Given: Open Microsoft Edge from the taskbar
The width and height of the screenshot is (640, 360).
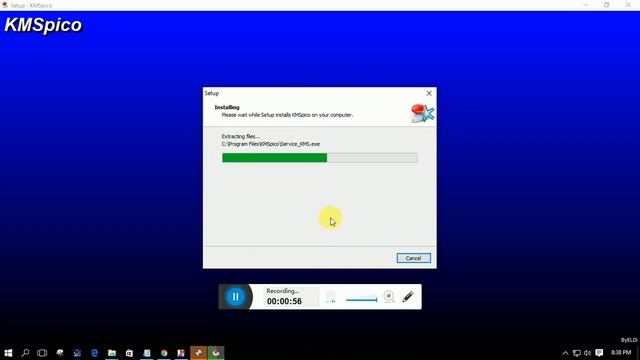Looking at the screenshot, I should 94,353.
